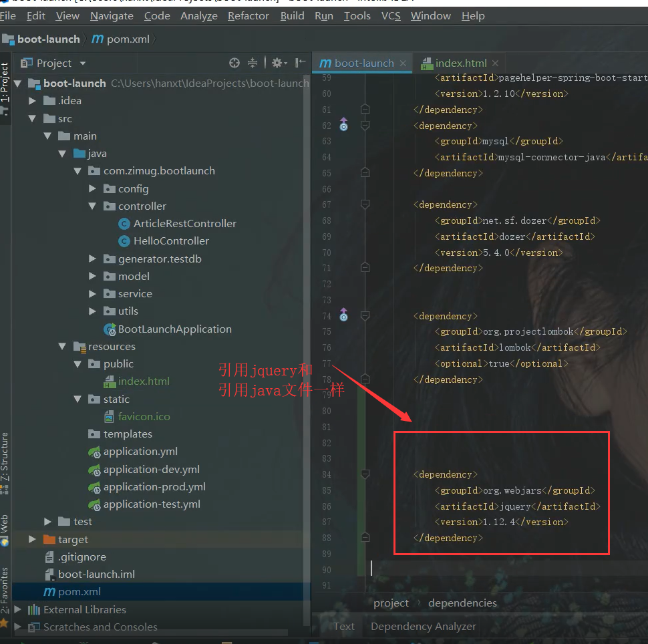
Task: Click gutter override marker at line 62
Action: (343, 124)
